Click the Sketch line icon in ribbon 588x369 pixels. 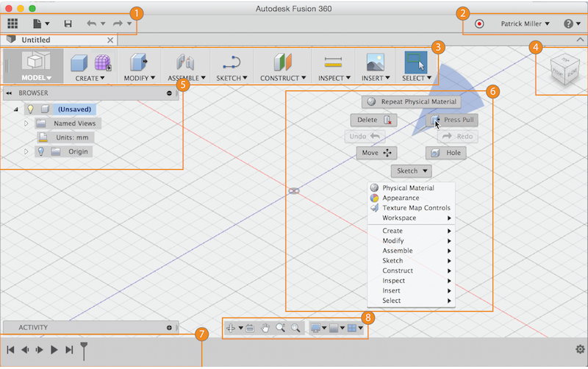point(232,62)
